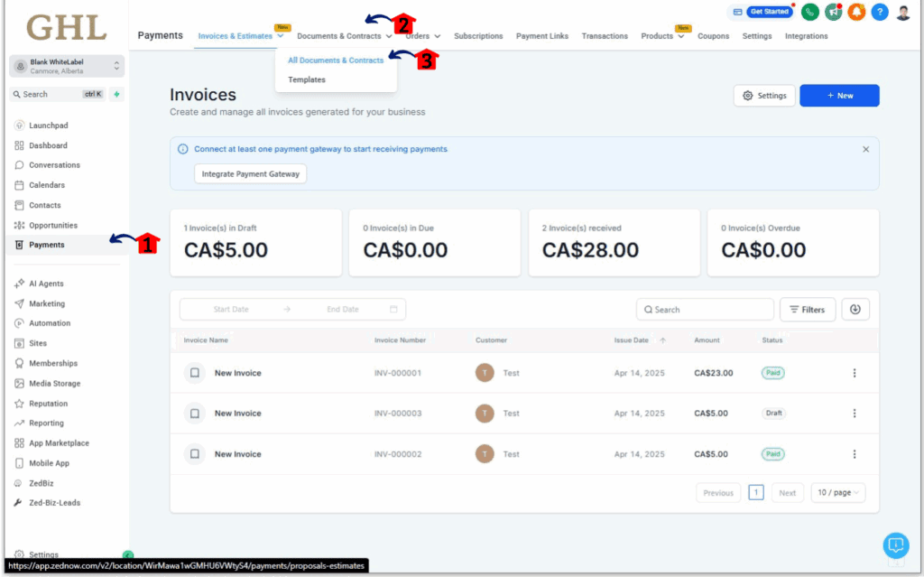Switch to the Transactions tab

[605, 36]
